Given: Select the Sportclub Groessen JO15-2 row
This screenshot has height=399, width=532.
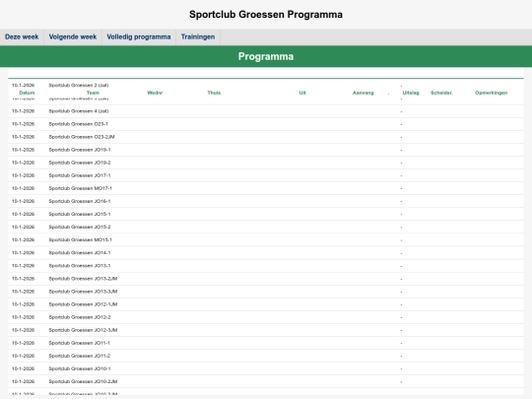Looking at the screenshot, I should [x=266, y=227].
